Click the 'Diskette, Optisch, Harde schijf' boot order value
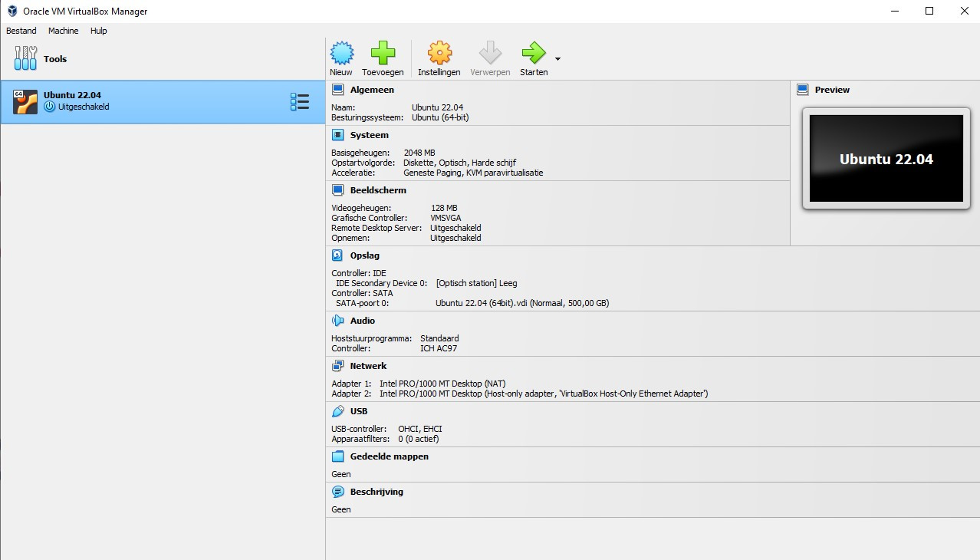This screenshot has height=560, width=980. pos(459,163)
